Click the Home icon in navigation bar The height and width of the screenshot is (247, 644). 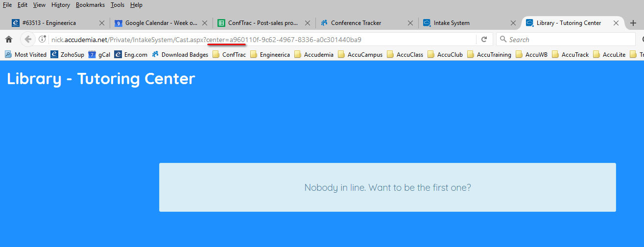click(x=8, y=40)
